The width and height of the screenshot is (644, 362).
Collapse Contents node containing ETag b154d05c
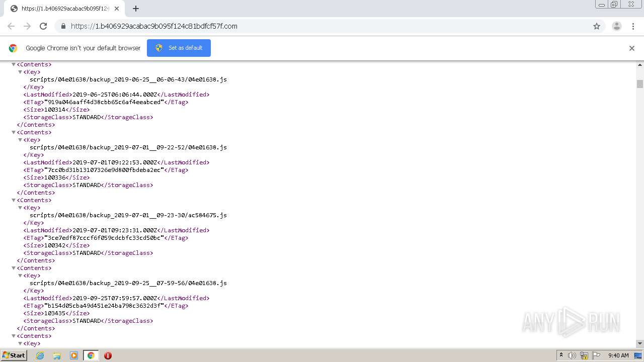coord(14,268)
